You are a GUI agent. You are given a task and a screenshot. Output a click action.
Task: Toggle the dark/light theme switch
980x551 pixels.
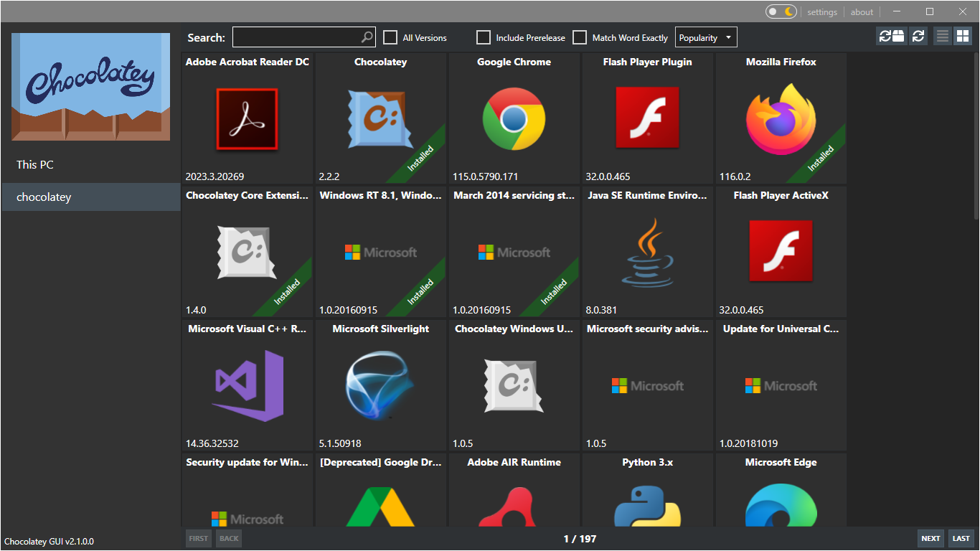click(781, 11)
